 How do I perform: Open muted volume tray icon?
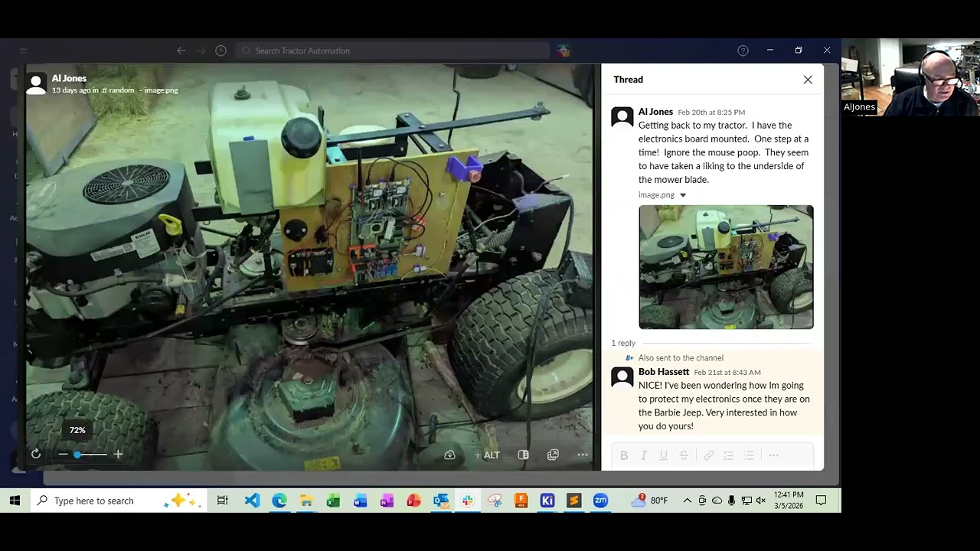click(x=761, y=500)
